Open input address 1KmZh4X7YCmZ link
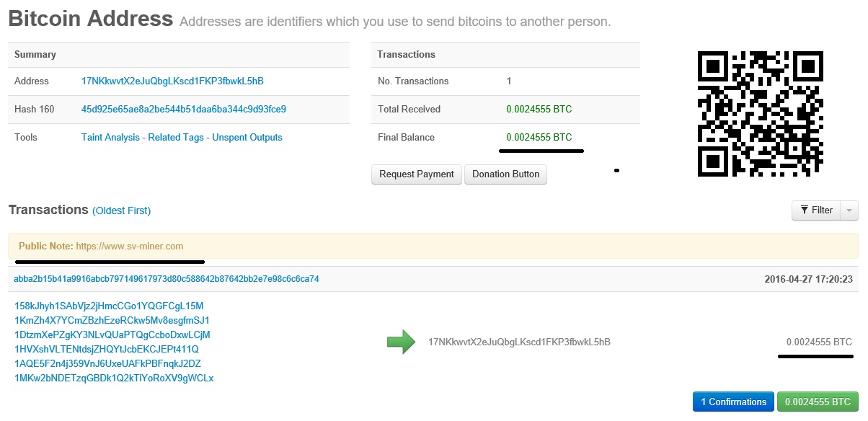Screen dimensions: 868x421 [112, 320]
